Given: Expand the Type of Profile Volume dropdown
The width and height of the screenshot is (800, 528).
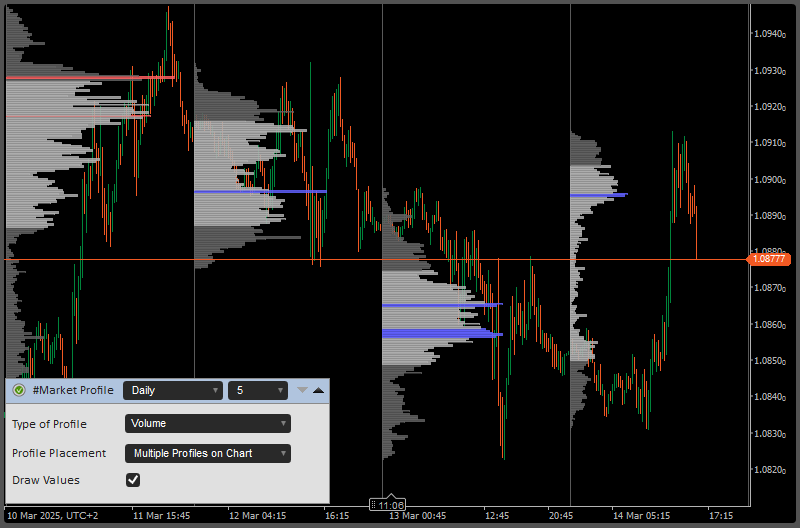Looking at the screenshot, I should click(207, 424).
